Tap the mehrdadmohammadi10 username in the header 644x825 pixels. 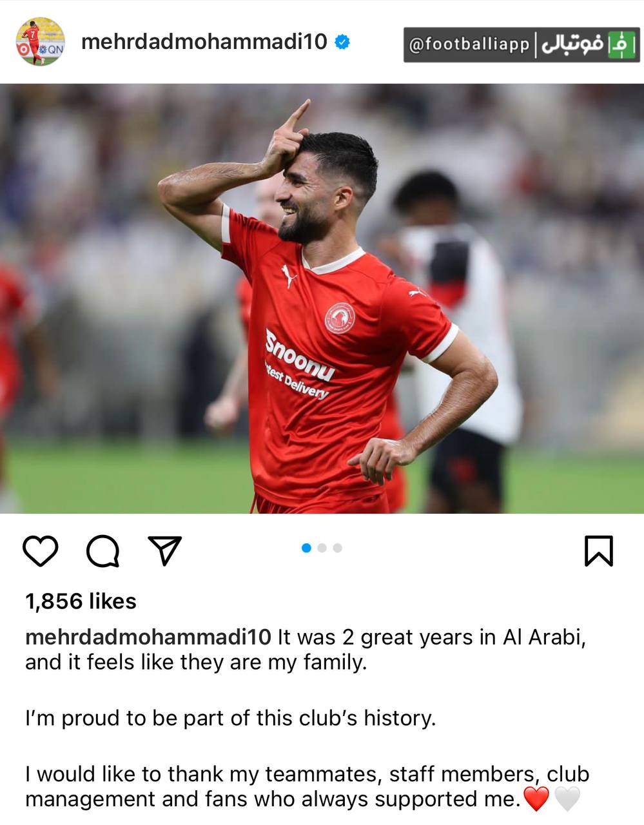[204, 43]
